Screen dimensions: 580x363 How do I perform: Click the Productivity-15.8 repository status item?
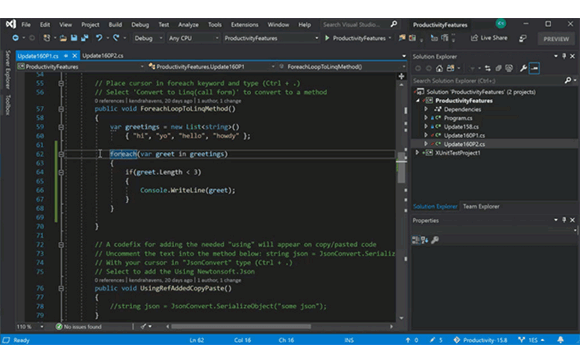[480, 340]
